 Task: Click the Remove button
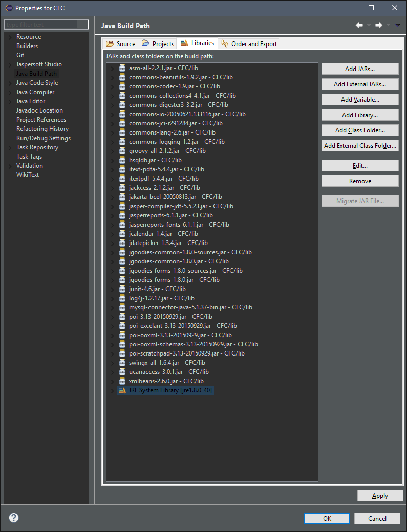click(x=360, y=181)
